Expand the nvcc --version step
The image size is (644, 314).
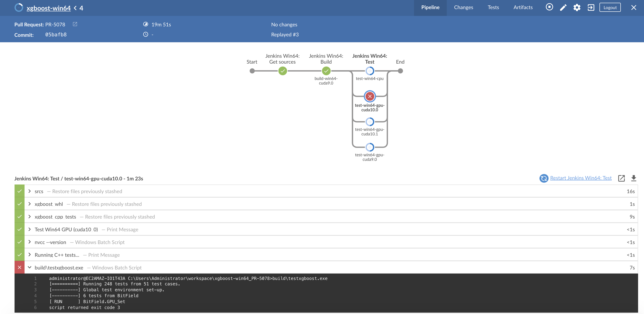point(30,242)
